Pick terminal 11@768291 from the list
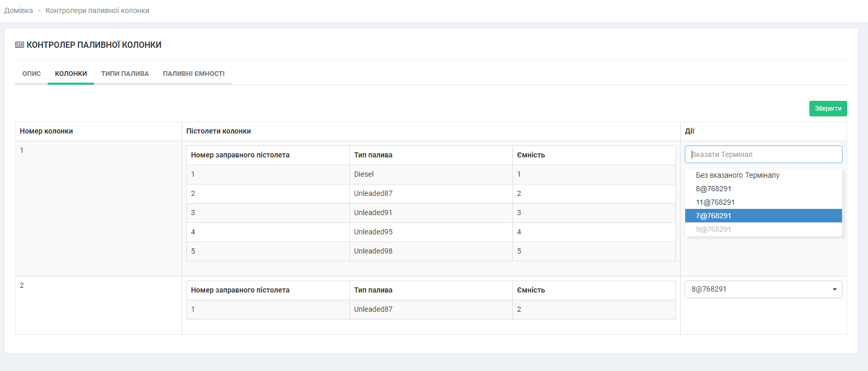The image size is (868, 371). coord(715,202)
